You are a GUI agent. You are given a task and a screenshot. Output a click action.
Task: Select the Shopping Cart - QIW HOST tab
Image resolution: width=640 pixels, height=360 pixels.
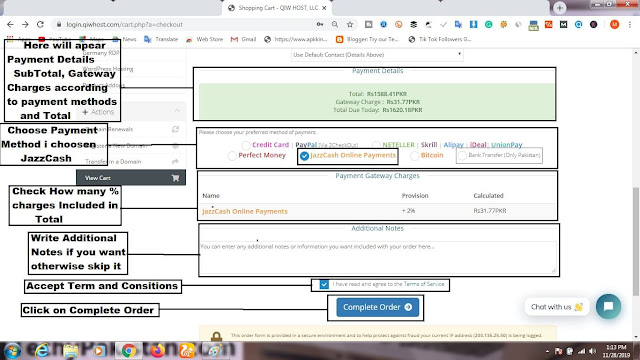tap(278, 8)
